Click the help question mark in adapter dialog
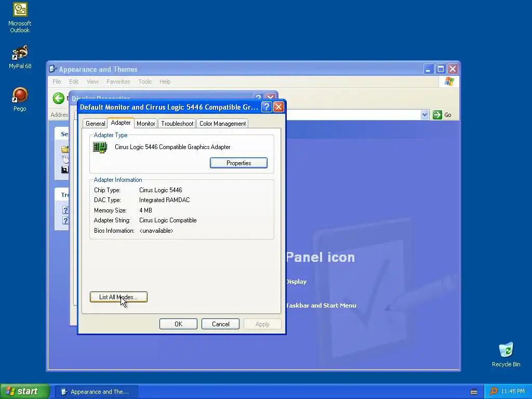This screenshot has width=532, height=399. pyautogui.click(x=267, y=107)
